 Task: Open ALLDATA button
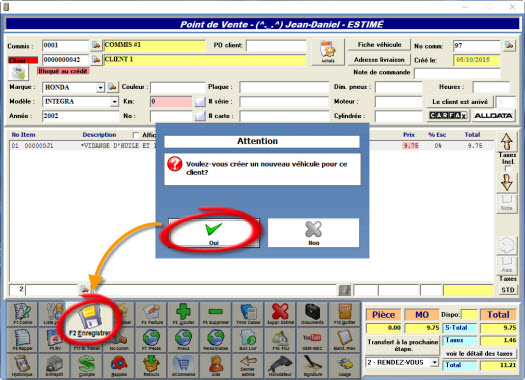[493, 116]
